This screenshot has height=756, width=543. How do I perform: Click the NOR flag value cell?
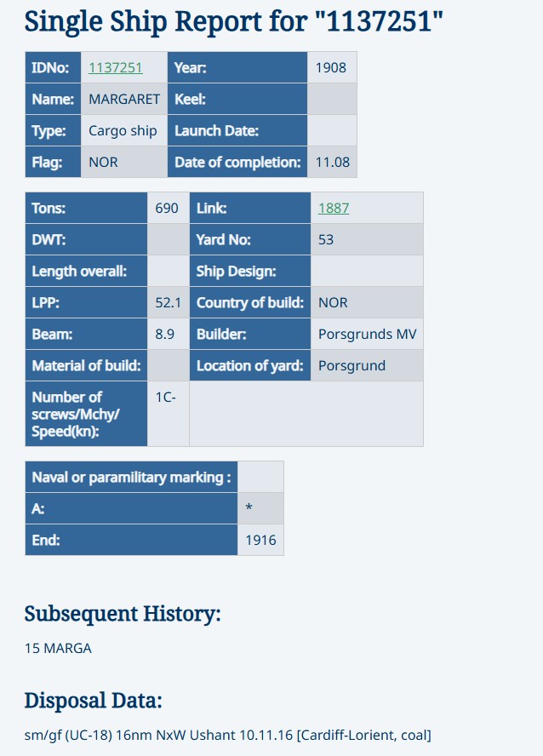point(123,162)
